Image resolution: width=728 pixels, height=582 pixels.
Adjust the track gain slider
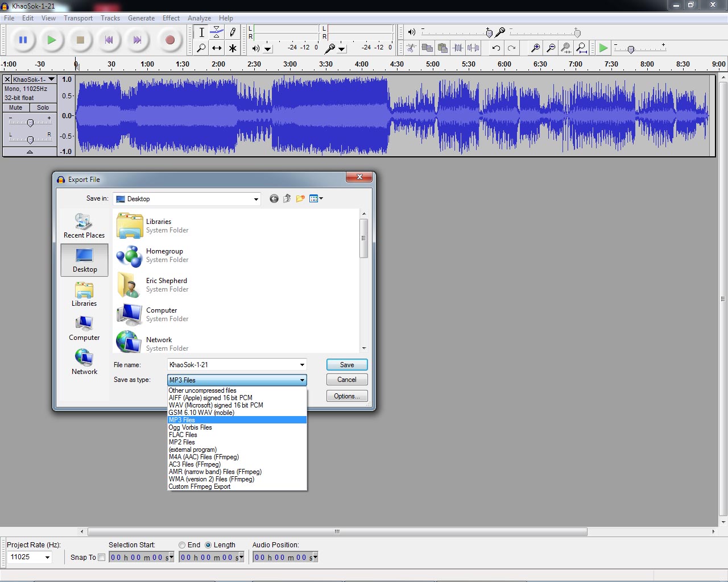click(30, 122)
